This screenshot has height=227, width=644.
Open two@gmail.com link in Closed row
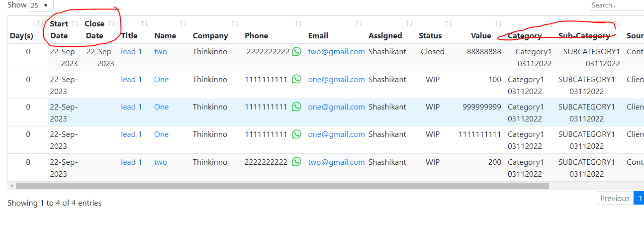(336, 52)
